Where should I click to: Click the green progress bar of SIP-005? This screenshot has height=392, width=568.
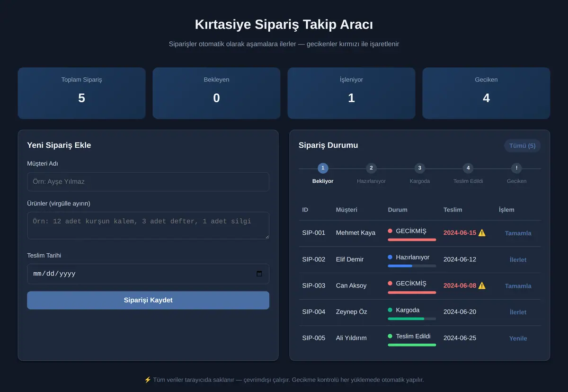tap(412, 345)
